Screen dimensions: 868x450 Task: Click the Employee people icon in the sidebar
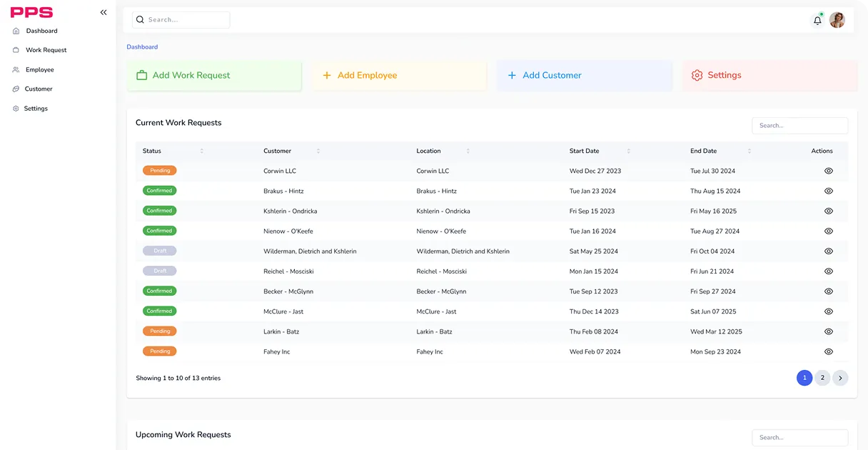pyautogui.click(x=16, y=70)
